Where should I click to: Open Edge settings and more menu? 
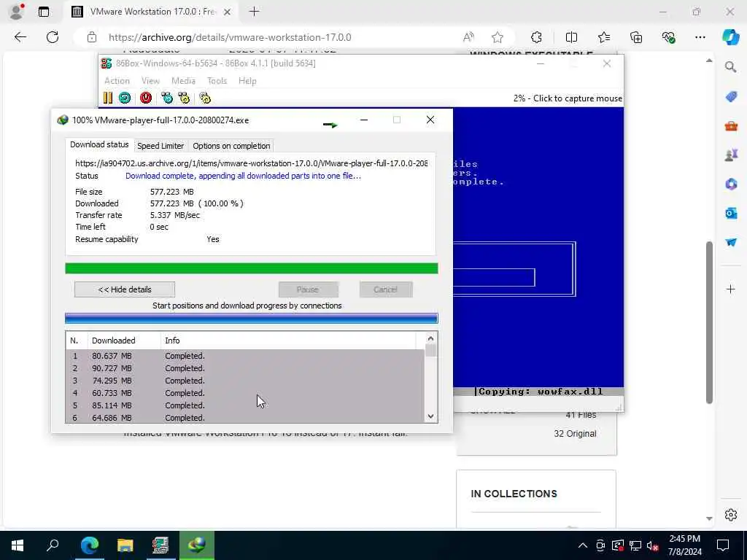click(700, 37)
